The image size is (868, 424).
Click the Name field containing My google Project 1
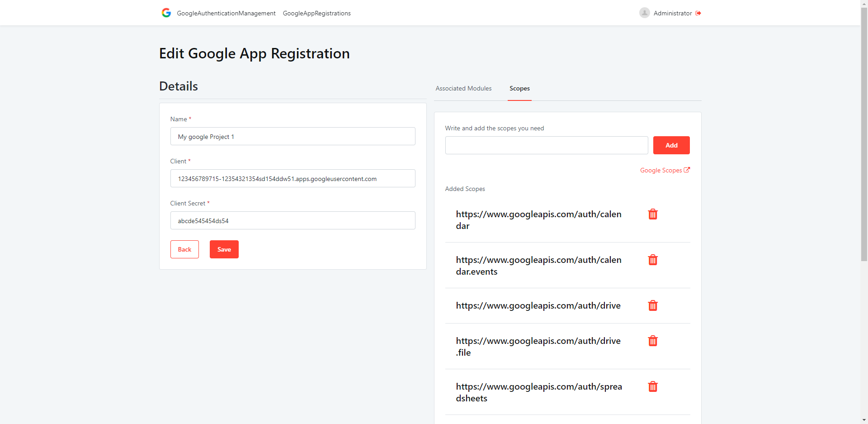[292, 136]
